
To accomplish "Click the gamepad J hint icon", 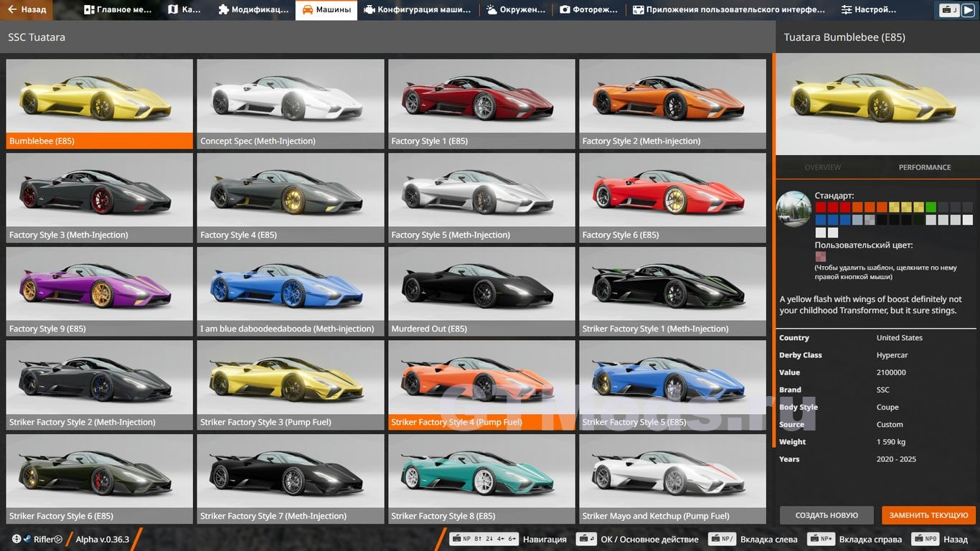I will (949, 10).
